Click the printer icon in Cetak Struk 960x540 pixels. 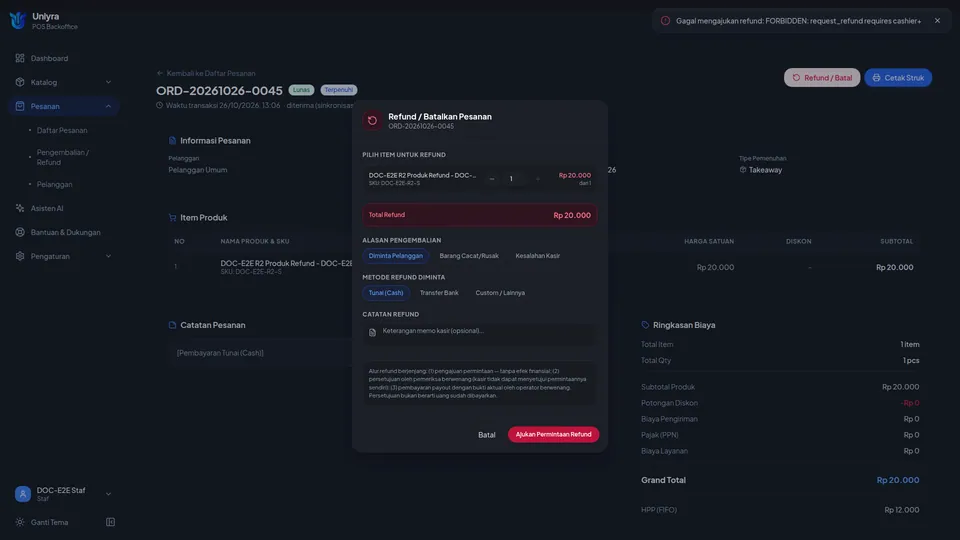pos(876,78)
